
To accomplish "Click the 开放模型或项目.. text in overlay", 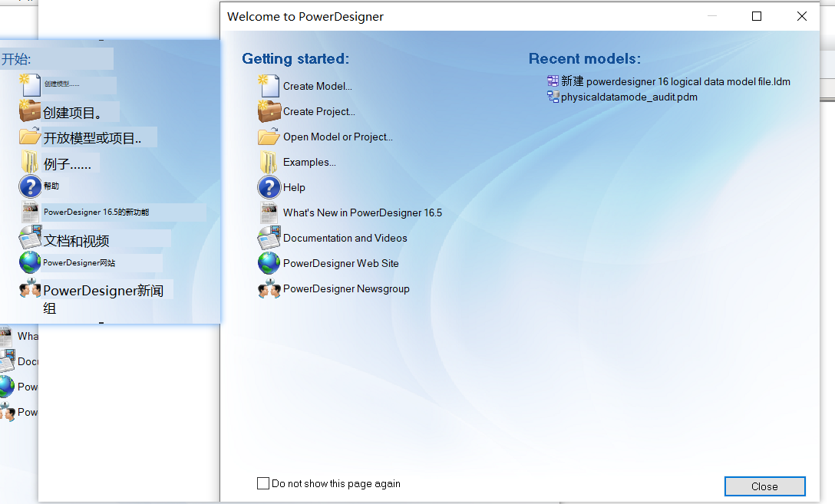I will 93,138.
